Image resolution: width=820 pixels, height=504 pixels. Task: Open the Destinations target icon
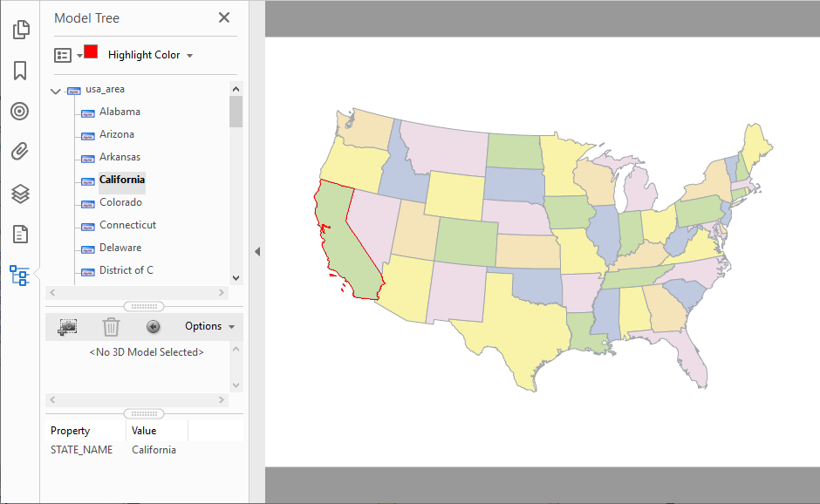coord(20,111)
